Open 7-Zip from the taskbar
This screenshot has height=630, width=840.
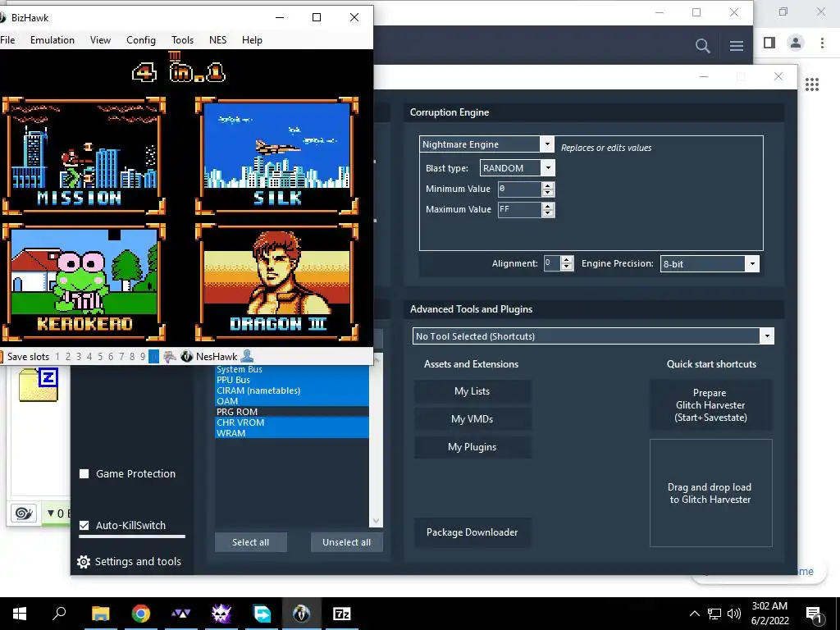342,614
